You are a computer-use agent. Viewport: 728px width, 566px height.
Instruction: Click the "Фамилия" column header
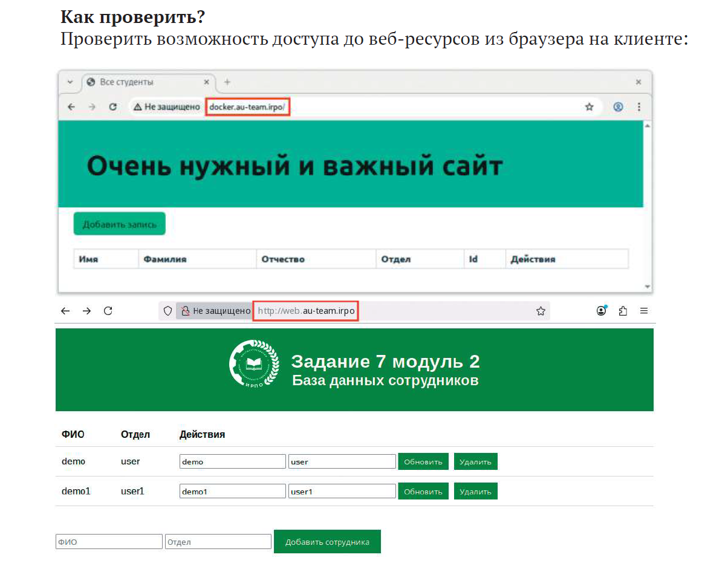[165, 259]
